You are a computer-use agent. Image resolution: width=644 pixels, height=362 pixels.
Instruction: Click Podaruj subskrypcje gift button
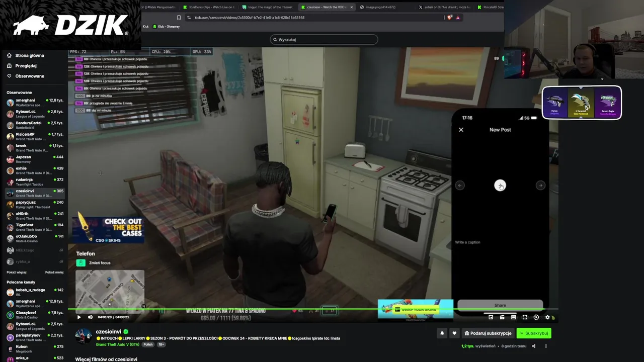[x=488, y=333]
